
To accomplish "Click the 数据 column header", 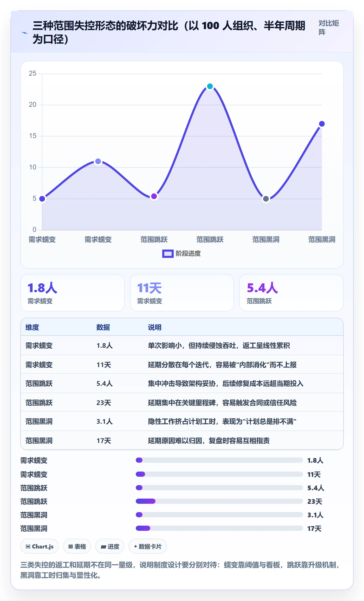I will [x=103, y=327].
